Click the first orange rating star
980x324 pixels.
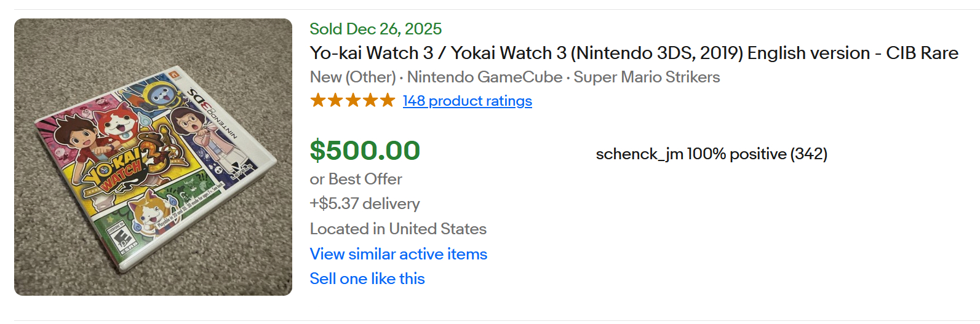318,100
